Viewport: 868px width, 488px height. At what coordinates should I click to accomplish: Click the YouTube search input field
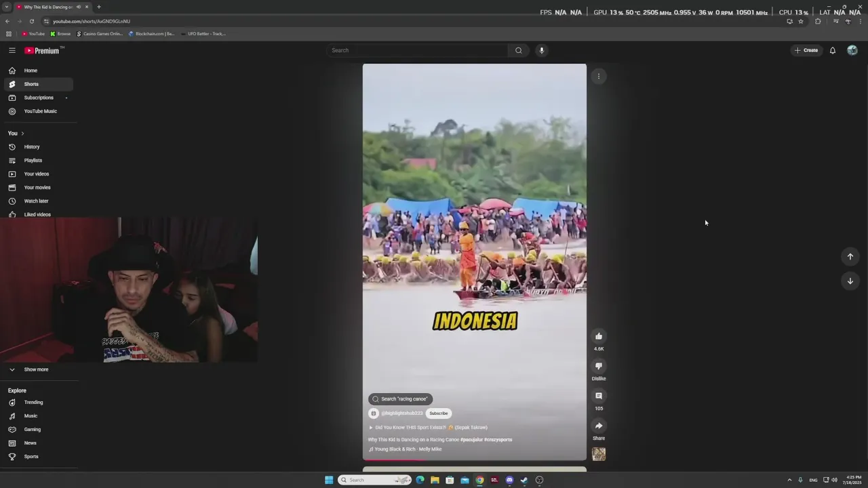tap(417, 50)
